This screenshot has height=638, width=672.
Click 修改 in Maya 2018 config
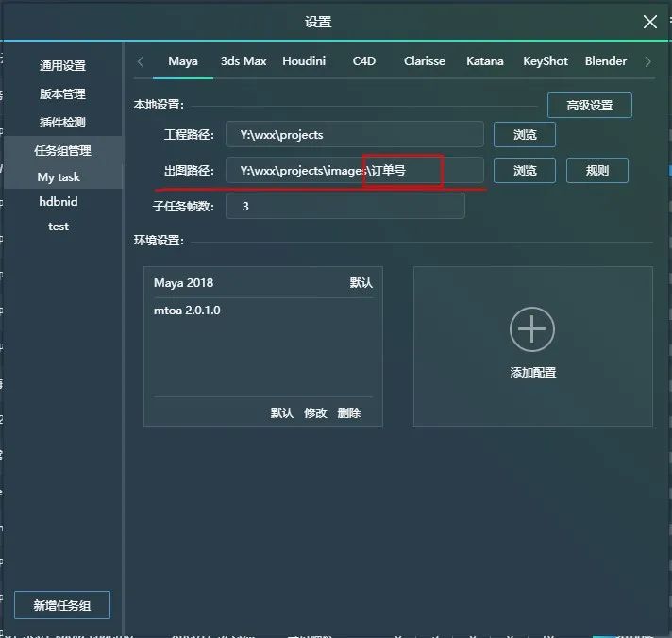pos(315,413)
